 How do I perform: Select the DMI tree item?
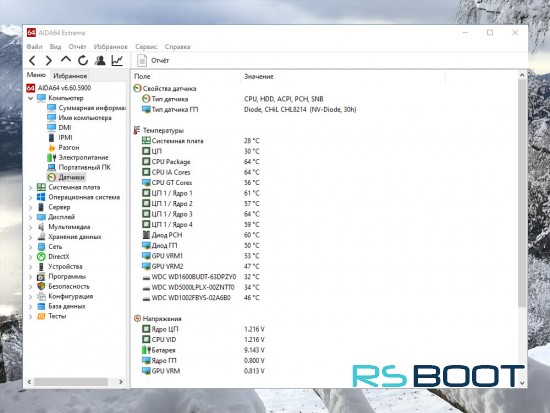(x=65, y=128)
